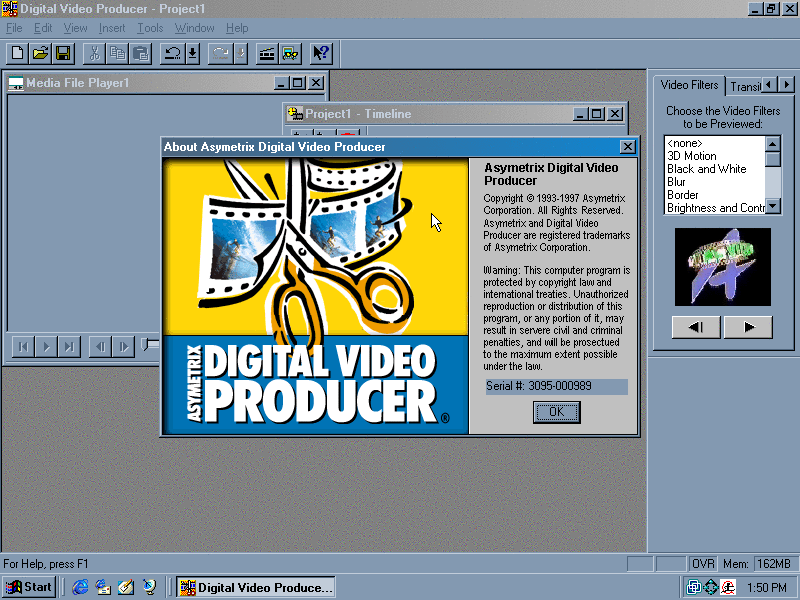
Task: Open the redo list down-arrow button
Action: click(x=241, y=54)
